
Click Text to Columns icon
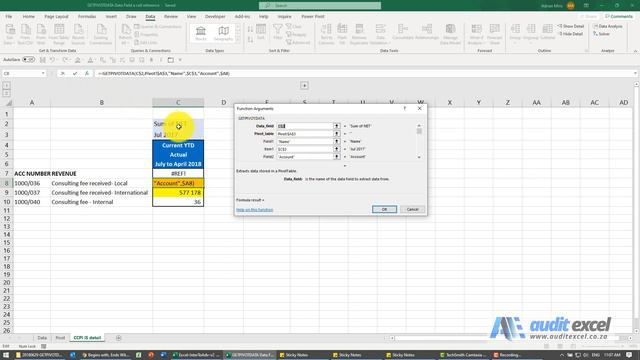[326, 34]
